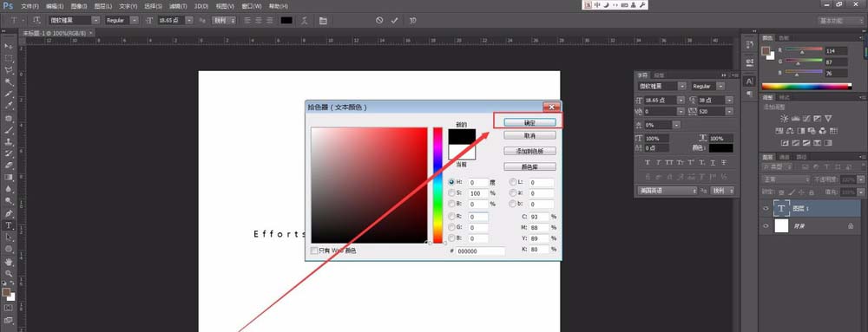Switch to the Channels tab beside Layers

pyautogui.click(x=784, y=158)
